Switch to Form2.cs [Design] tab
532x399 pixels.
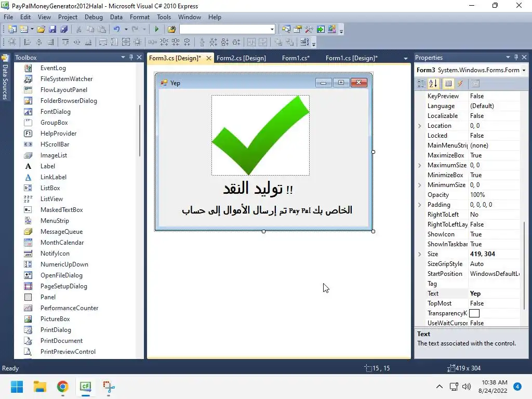241,58
